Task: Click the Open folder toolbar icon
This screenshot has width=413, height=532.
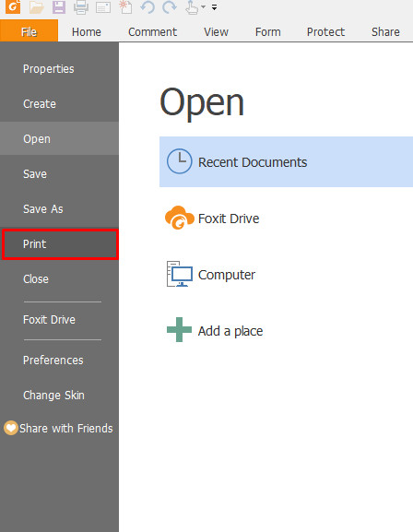Action: (36, 7)
